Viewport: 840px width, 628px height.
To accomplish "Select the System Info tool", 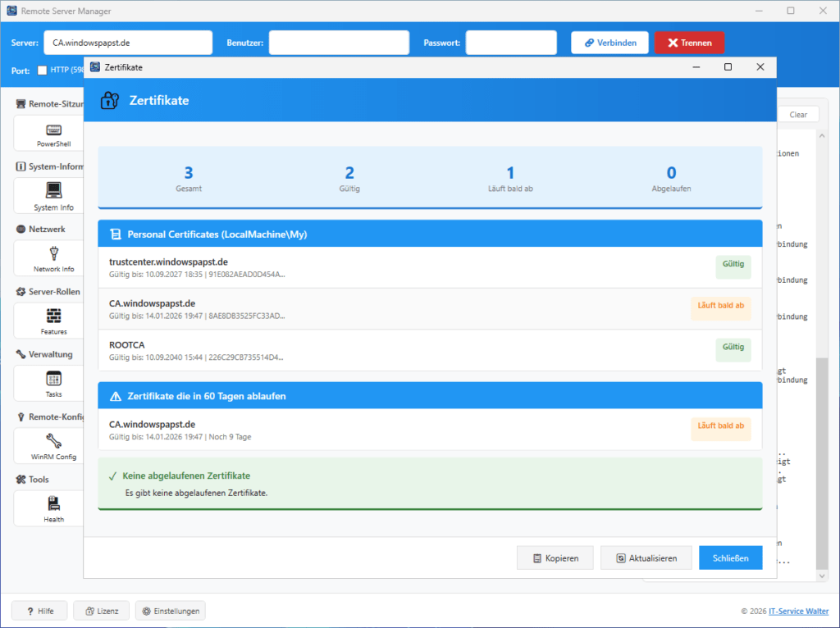I will click(52, 196).
